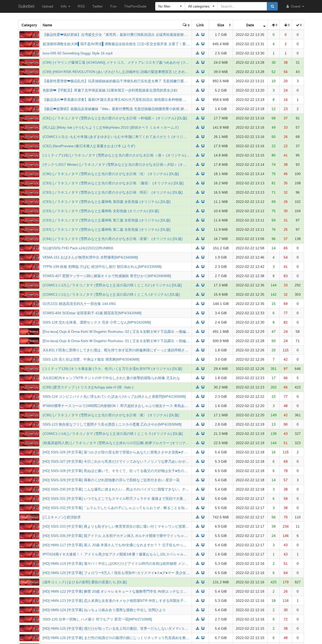Click date 2022-02-22 13:30 cell
322x644 pixels.
point(250,53)
